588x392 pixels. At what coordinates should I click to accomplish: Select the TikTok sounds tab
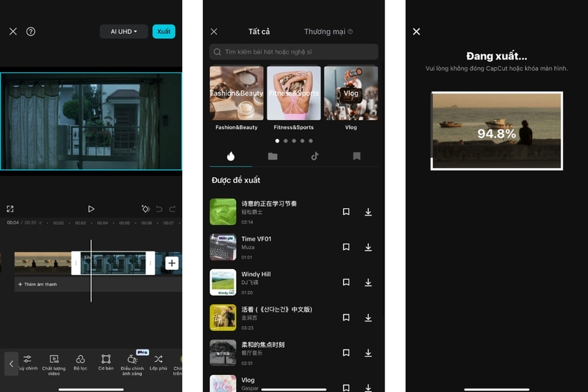(x=315, y=156)
